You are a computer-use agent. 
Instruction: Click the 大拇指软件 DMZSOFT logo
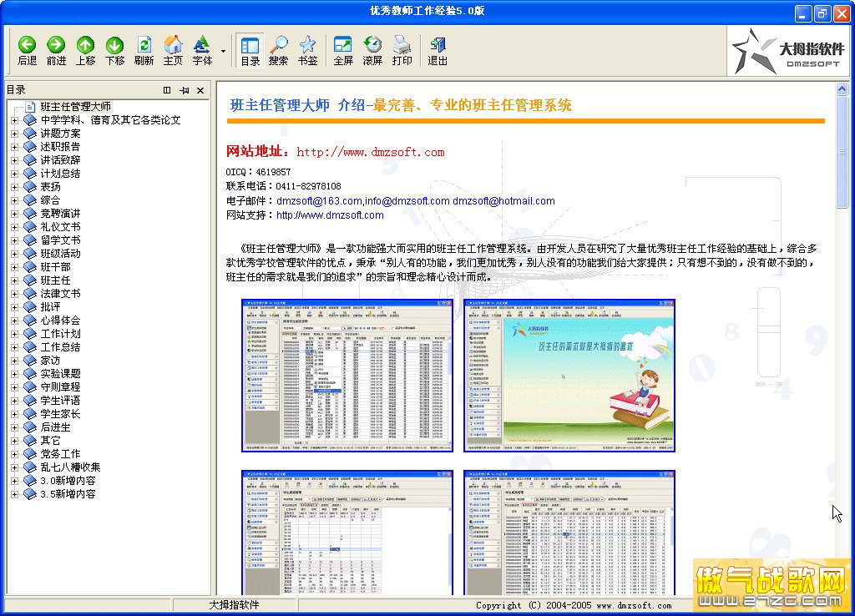(x=787, y=52)
